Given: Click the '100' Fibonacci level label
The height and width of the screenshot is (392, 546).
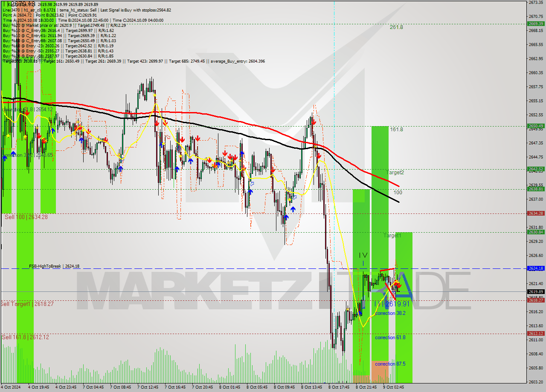Looking at the screenshot, I should coord(398,193).
